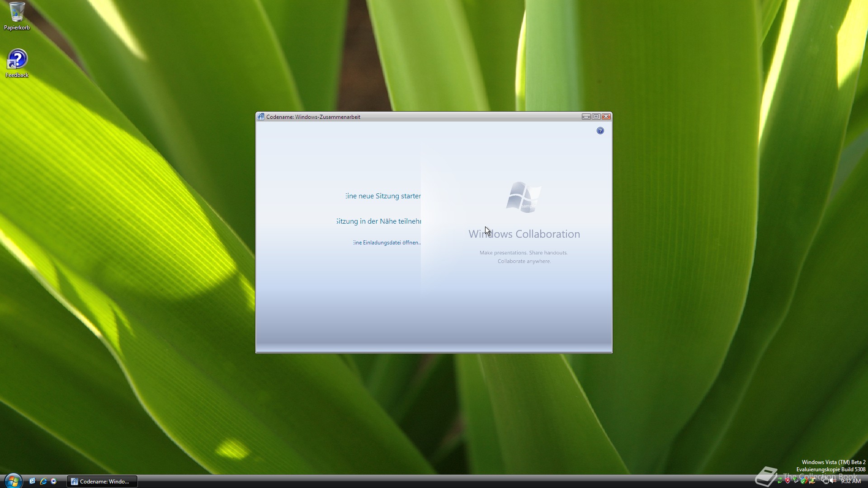Image resolution: width=868 pixels, height=488 pixels.
Task: Click the Show Desktop quick launch icon
Action: click(33, 481)
